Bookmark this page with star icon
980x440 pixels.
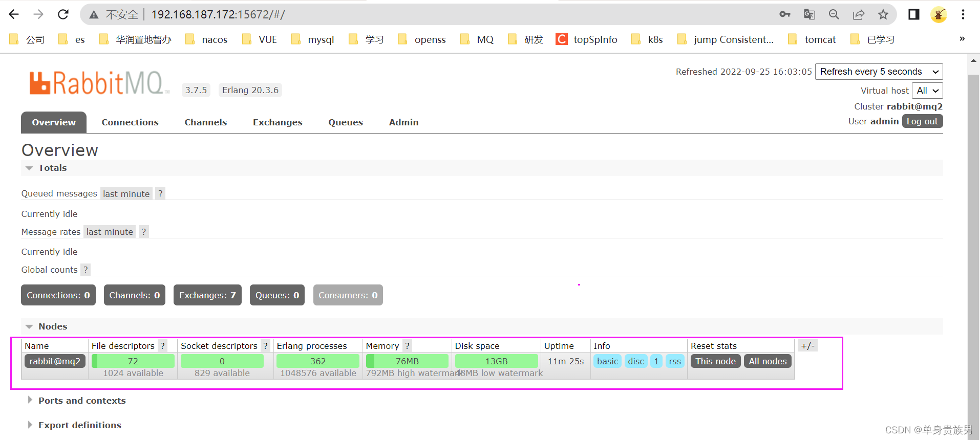coord(883,14)
